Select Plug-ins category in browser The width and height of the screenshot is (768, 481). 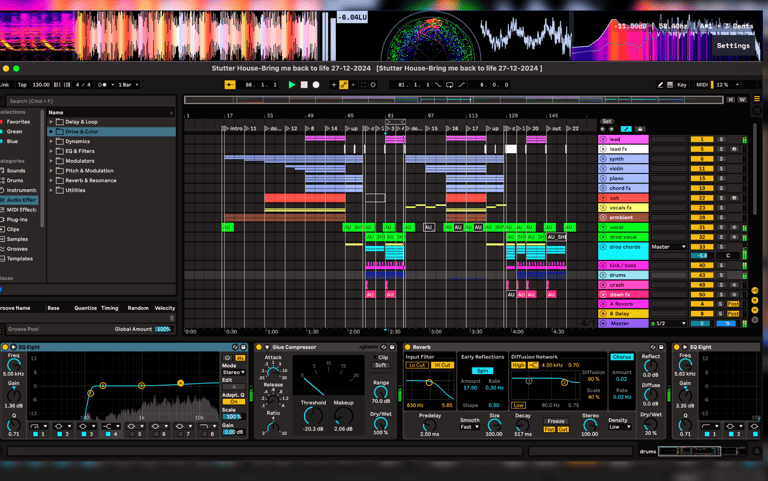point(19,219)
